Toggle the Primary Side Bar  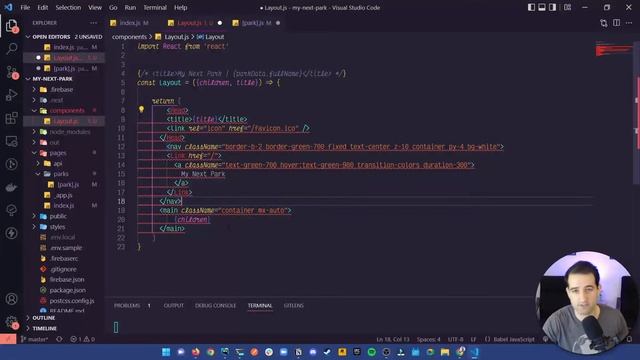coord(531,7)
